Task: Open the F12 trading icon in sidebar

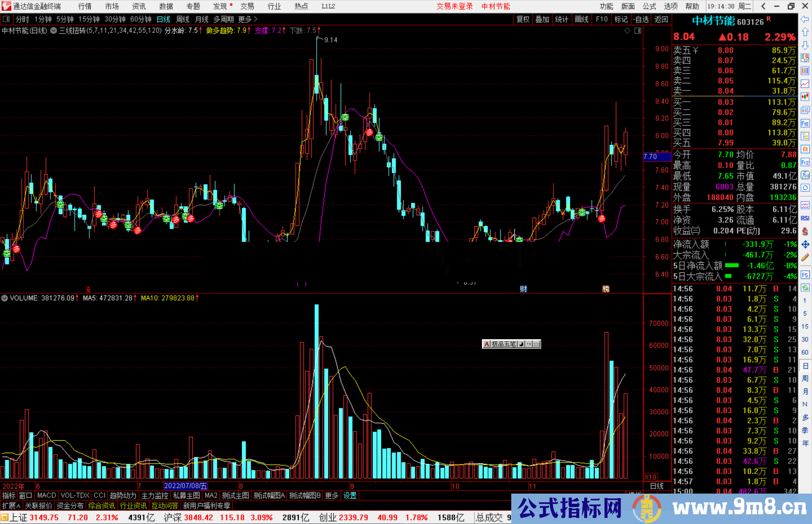Action: tap(805, 162)
